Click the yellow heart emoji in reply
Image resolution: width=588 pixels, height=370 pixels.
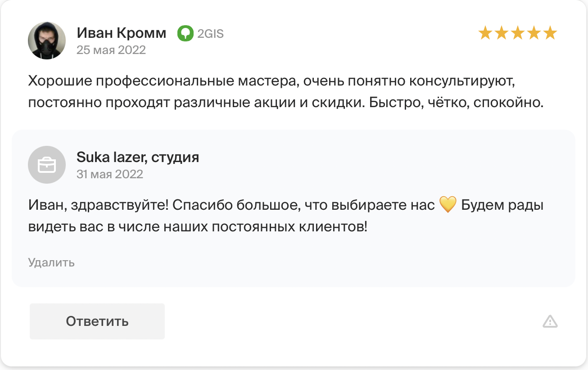pyautogui.click(x=448, y=205)
